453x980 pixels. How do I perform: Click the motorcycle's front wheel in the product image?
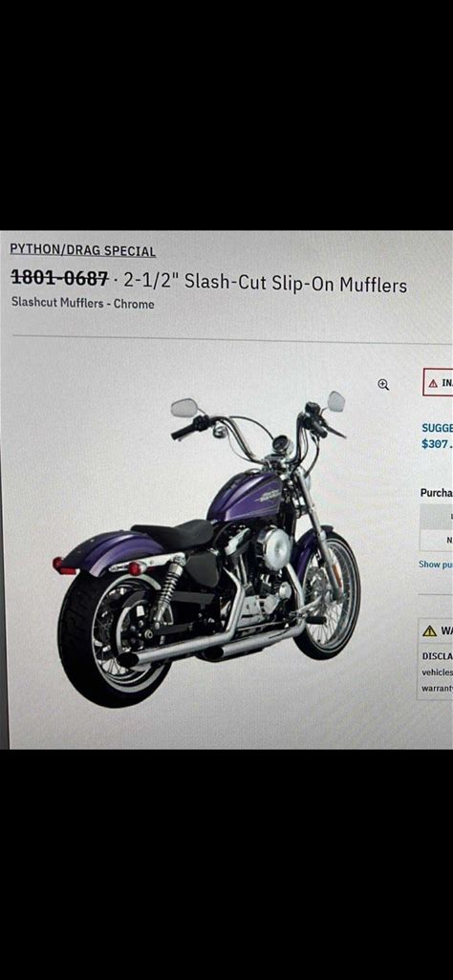327,597
